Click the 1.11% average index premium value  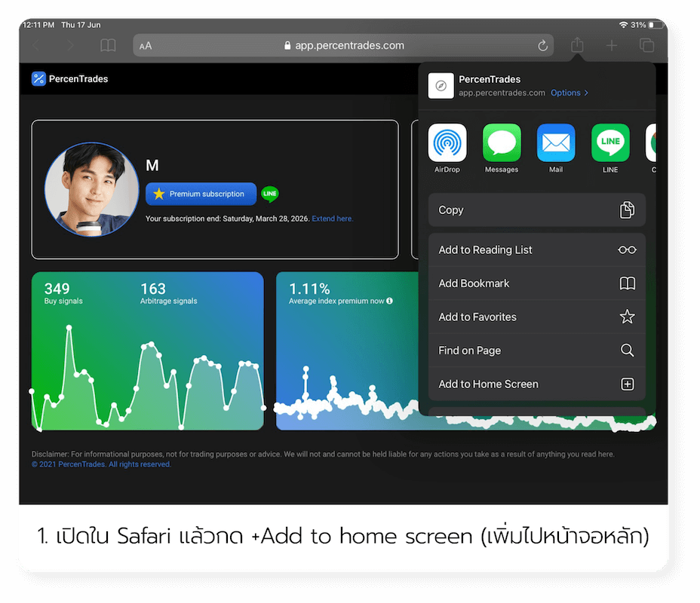click(309, 289)
